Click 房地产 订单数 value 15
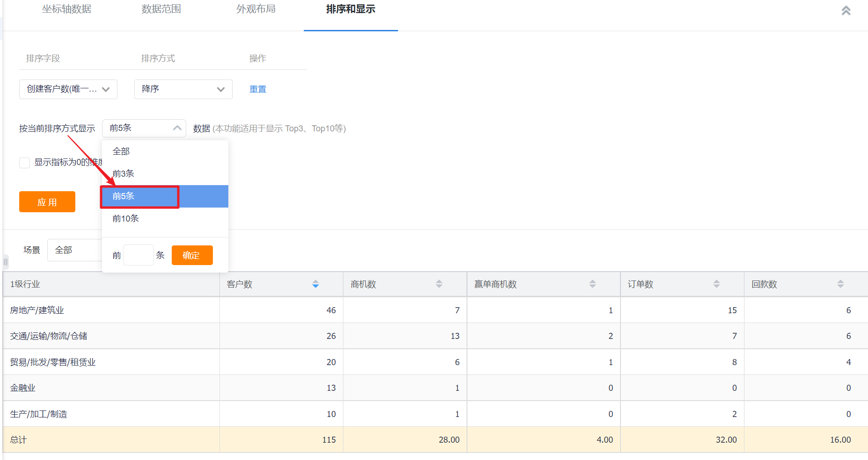 pos(732,310)
